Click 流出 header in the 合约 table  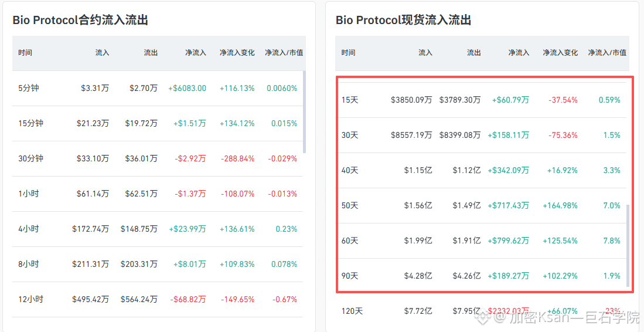(151, 53)
